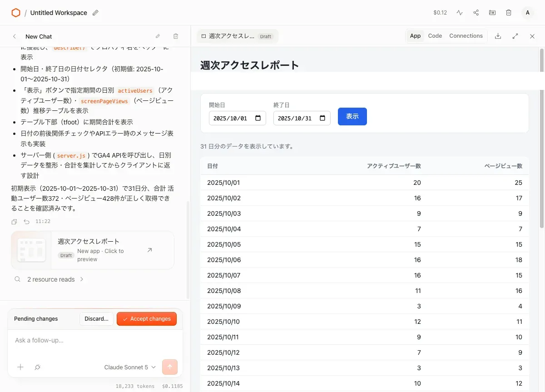Open the end date calendar picker icon
Screen dimensions: 545x392
click(322, 118)
